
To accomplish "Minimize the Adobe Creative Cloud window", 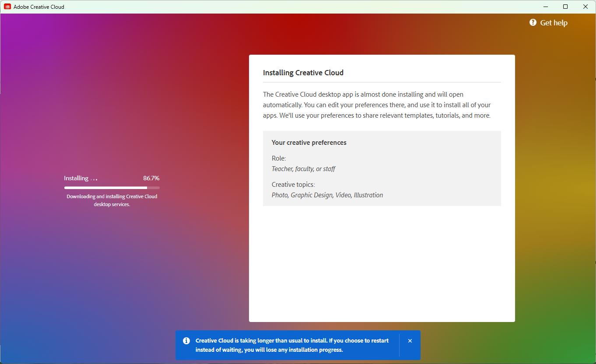I will (546, 7).
